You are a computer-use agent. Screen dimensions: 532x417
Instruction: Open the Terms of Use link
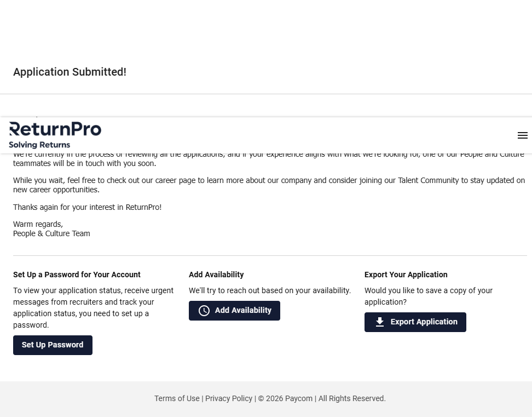click(177, 398)
